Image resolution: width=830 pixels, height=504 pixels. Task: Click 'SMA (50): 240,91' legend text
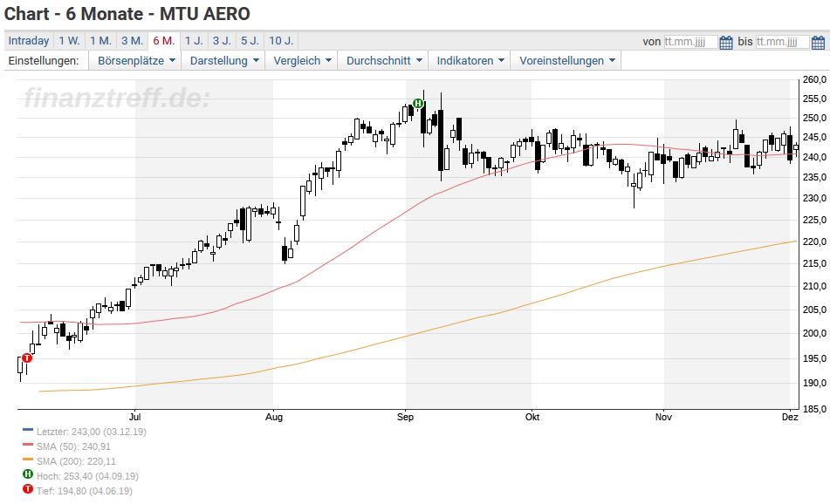(x=73, y=446)
